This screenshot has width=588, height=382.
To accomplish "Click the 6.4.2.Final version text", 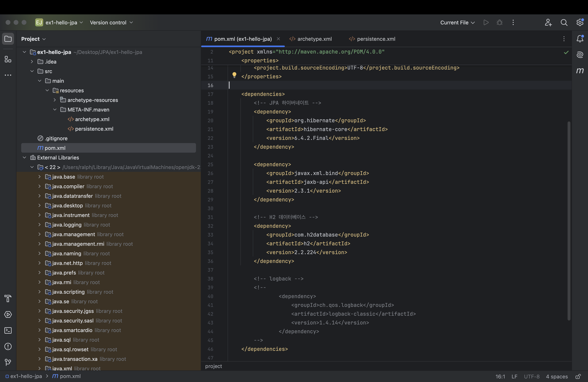I will click(x=311, y=138).
